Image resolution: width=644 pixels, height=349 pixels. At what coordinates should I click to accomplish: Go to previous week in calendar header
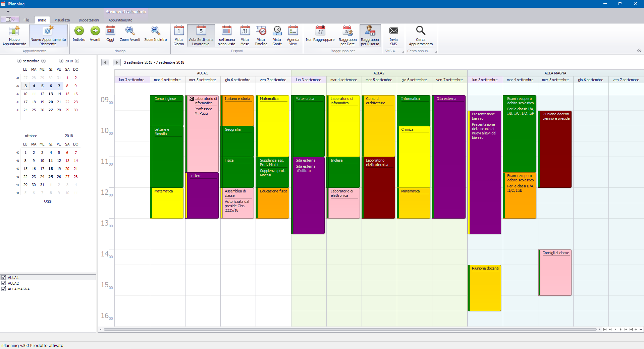tap(105, 62)
